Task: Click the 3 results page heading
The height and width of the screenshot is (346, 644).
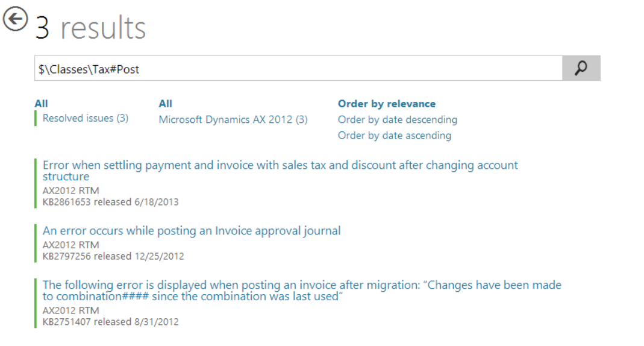Action: point(90,28)
